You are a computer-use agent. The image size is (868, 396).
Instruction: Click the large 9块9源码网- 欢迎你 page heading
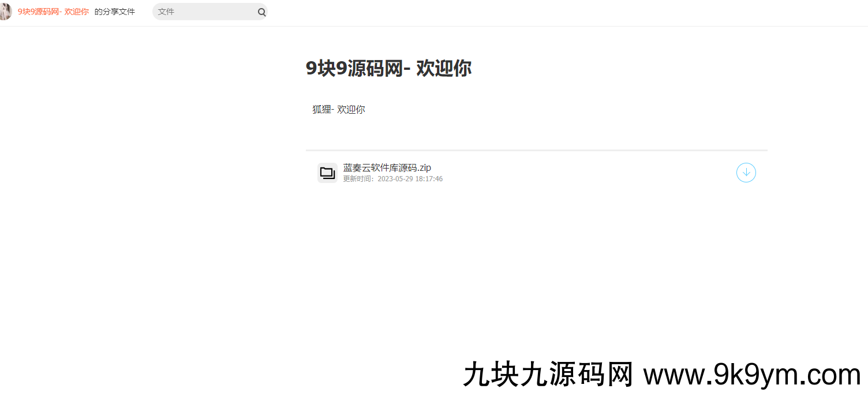388,68
